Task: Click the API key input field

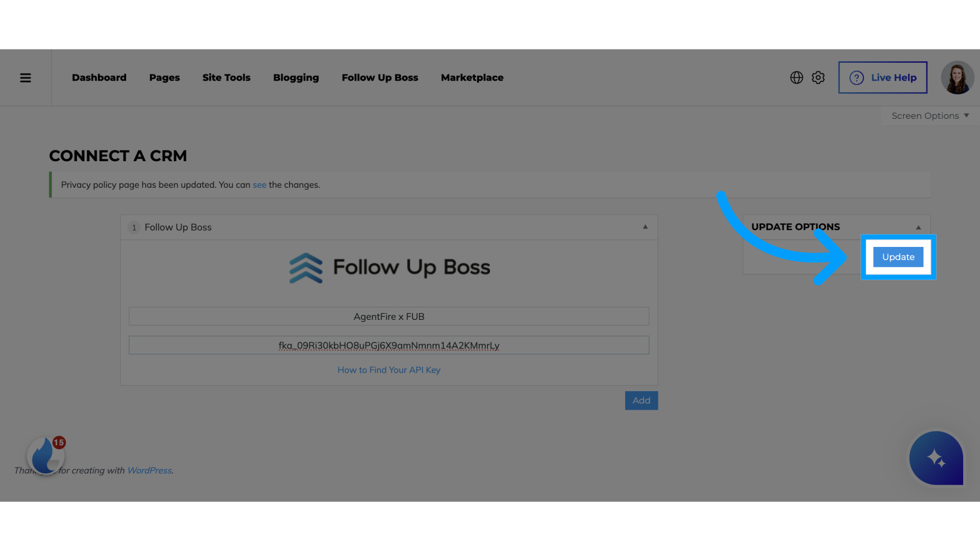Action: (389, 344)
